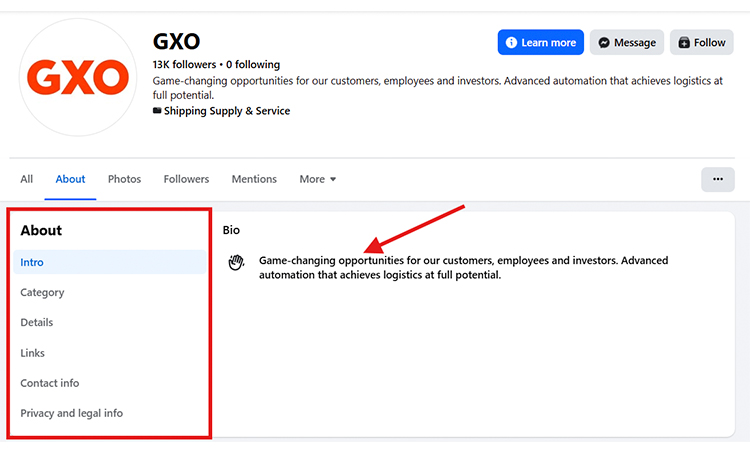Click the About sidebar heading
The height and width of the screenshot is (450, 750).
tap(41, 230)
